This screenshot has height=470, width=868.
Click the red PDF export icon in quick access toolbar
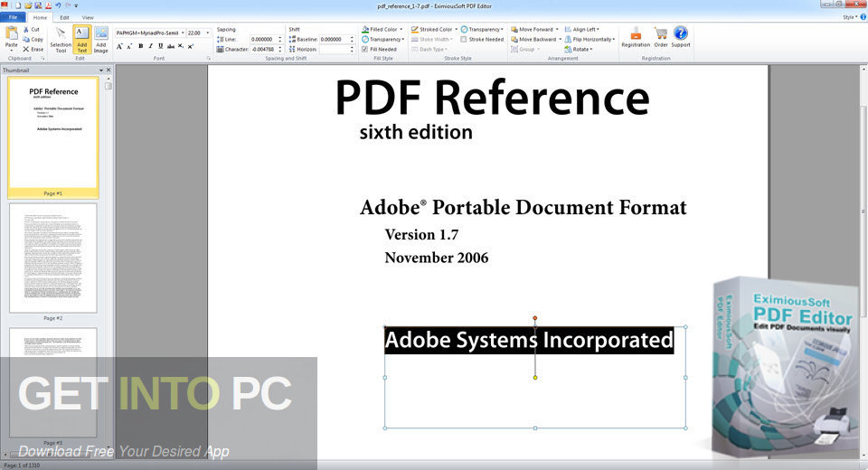48,5
